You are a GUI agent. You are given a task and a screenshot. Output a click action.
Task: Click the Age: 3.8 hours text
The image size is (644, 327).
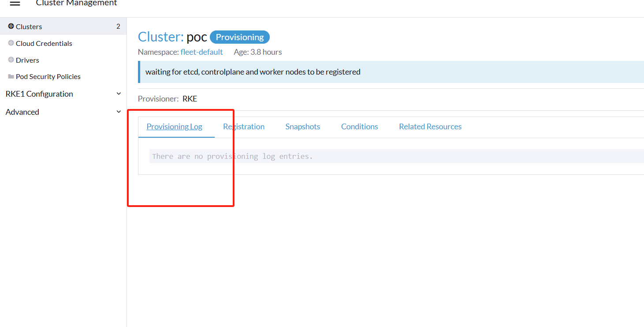pos(258,52)
